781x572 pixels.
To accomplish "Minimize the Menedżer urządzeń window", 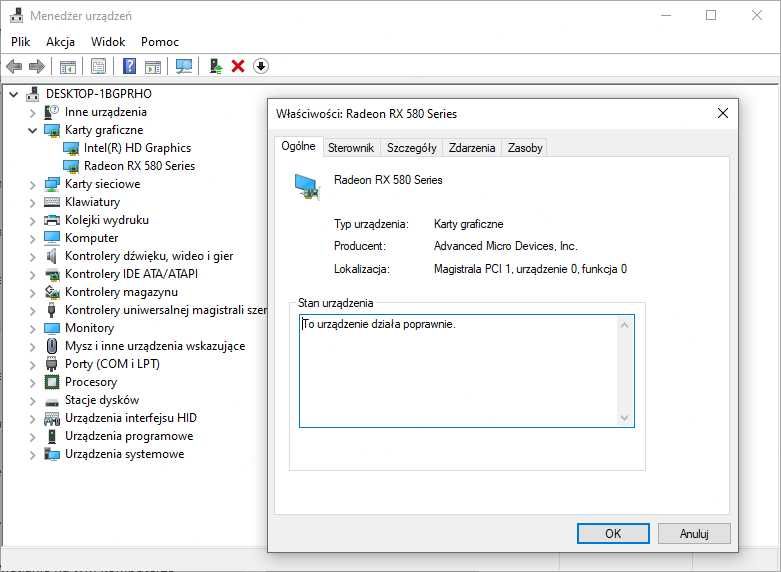I will (x=666, y=15).
